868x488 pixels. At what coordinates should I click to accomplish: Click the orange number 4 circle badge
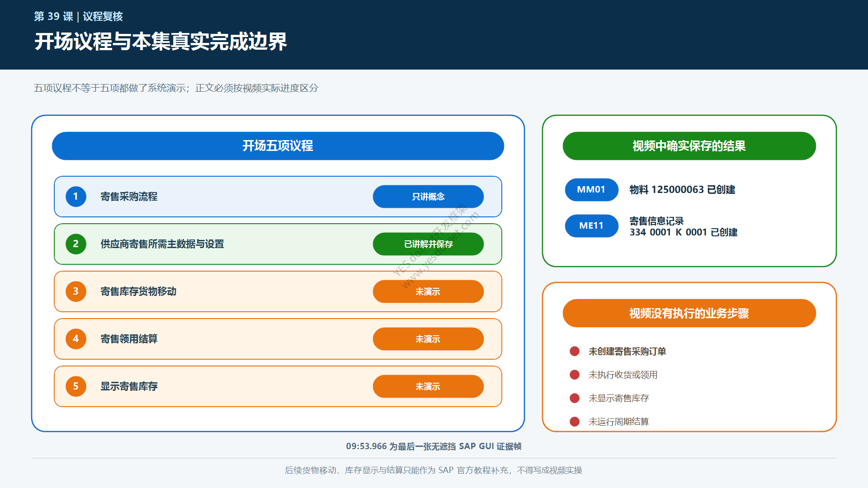click(76, 339)
